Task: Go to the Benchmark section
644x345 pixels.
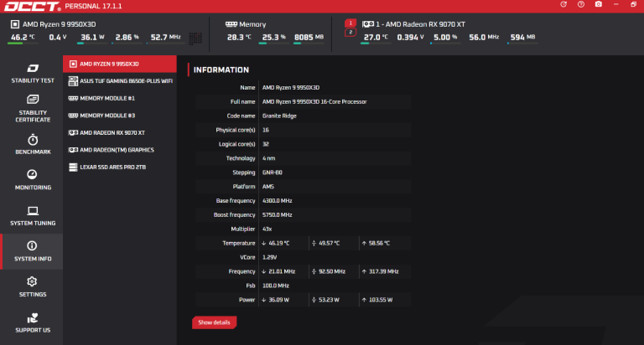Action: click(33, 144)
